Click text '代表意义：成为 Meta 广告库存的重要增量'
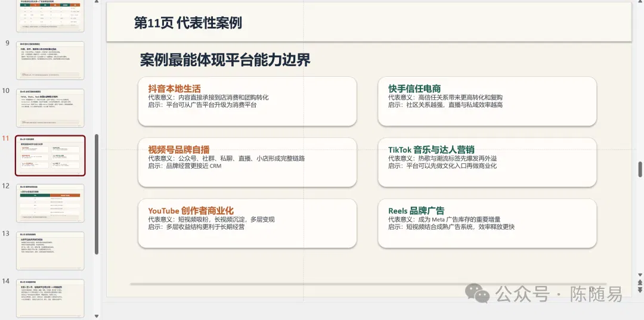This screenshot has height=320, width=644. tap(444, 220)
